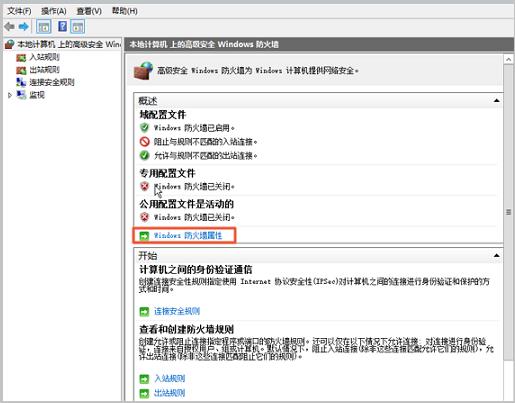Viewport: 515px width, 403px height.
Task: Click green check for outbound connections allowed
Action: 144,155
